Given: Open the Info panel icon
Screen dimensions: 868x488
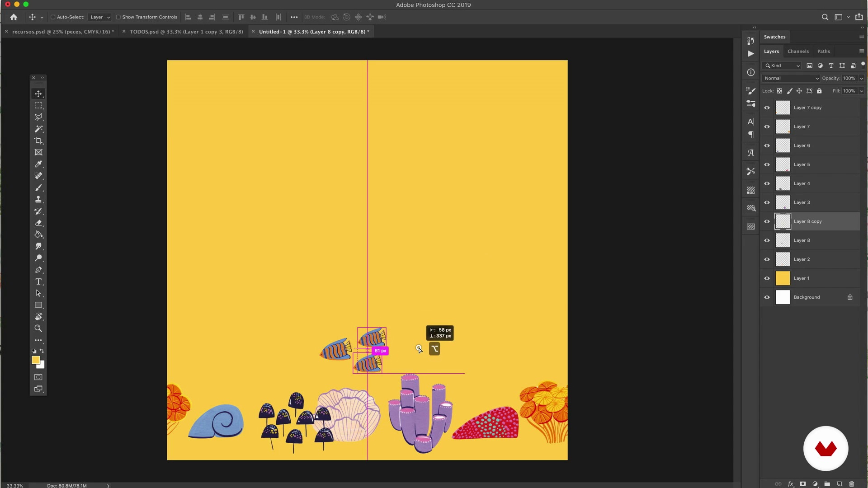Looking at the screenshot, I should 751,72.
